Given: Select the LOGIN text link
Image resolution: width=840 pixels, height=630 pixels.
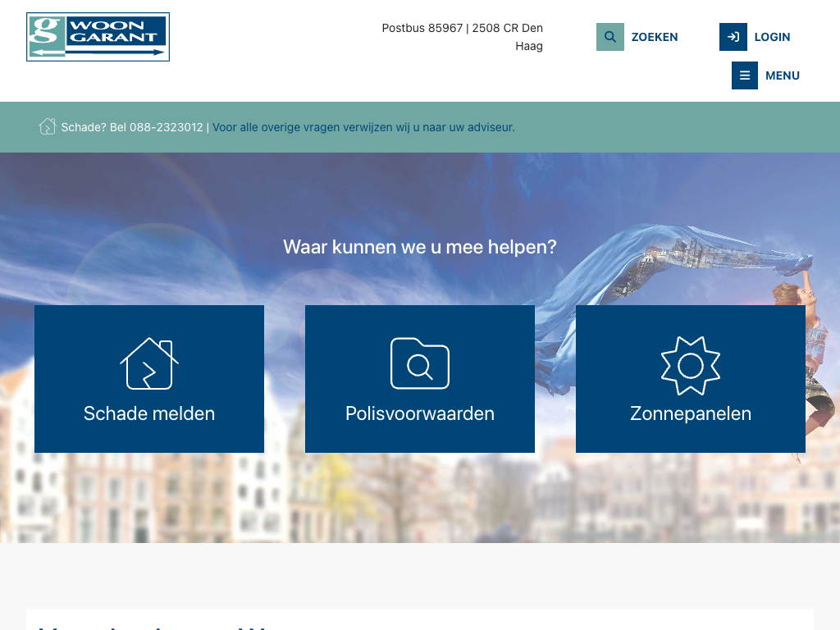Looking at the screenshot, I should point(772,37).
